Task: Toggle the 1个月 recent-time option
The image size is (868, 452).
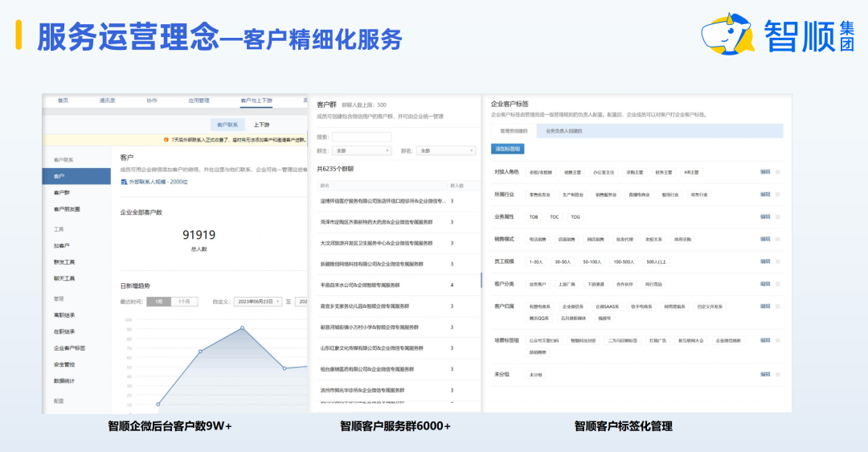Action: tap(184, 302)
